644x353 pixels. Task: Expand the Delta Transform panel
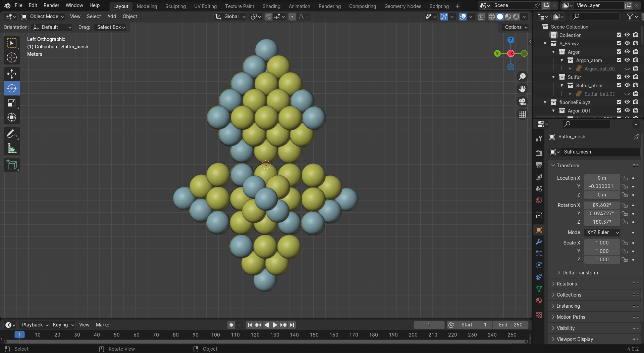[580, 273]
